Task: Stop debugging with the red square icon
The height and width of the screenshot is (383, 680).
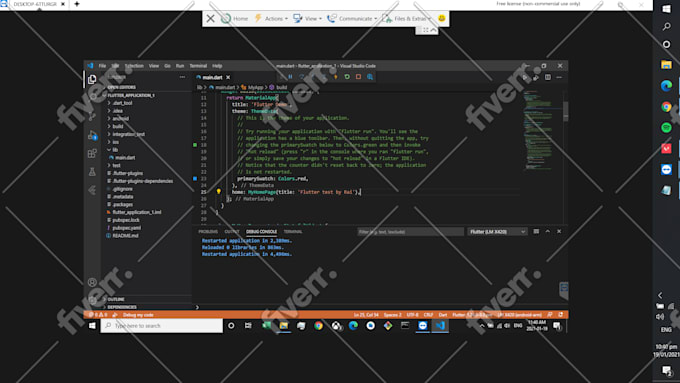Action: (358, 77)
